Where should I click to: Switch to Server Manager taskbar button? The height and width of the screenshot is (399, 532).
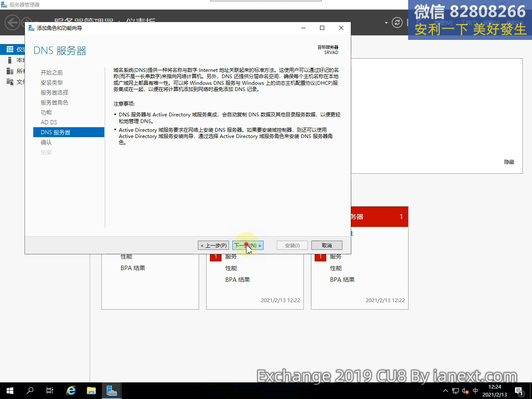[111, 391]
